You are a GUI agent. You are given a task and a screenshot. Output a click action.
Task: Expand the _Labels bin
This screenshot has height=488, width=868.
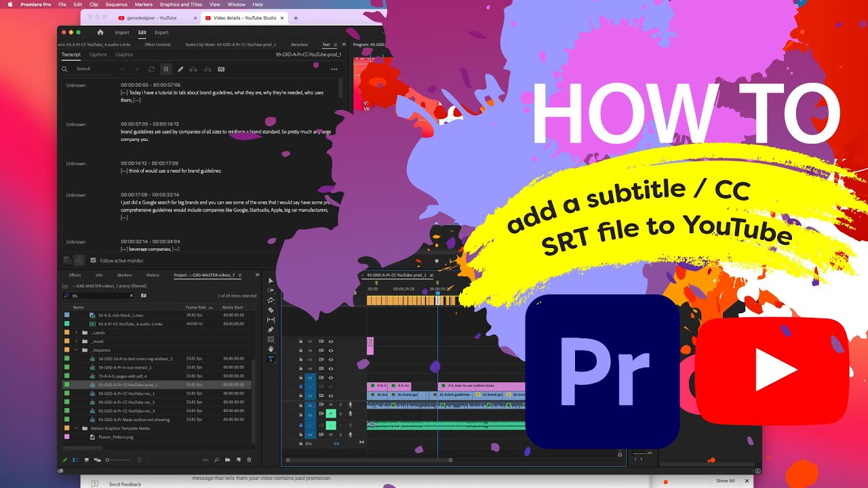point(76,333)
